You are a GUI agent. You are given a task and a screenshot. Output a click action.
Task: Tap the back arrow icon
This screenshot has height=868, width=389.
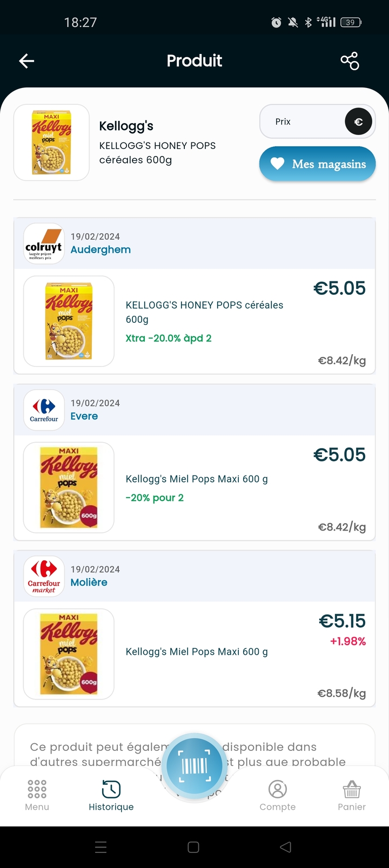(x=26, y=61)
